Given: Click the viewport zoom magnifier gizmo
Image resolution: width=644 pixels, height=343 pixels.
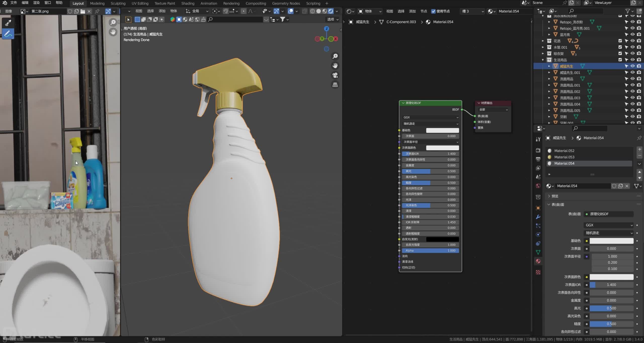Looking at the screenshot, I should (x=335, y=56).
